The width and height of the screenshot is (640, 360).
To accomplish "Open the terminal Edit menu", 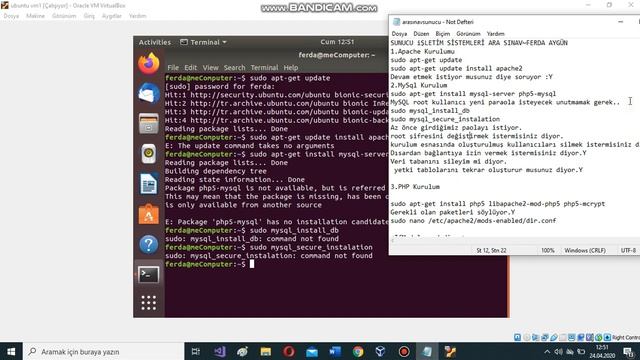I will (x=191, y=68).
